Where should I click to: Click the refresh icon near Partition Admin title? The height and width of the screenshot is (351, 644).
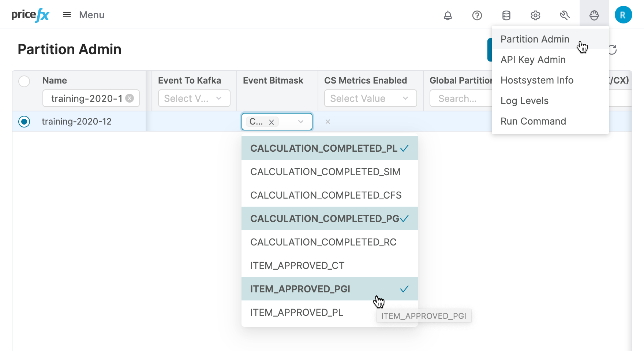pos(614,49)
